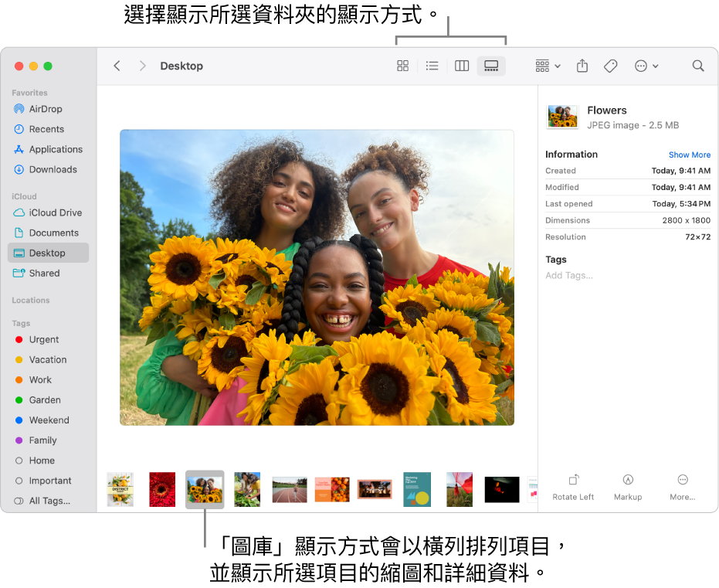Select the dark black thumbnail

502,490
